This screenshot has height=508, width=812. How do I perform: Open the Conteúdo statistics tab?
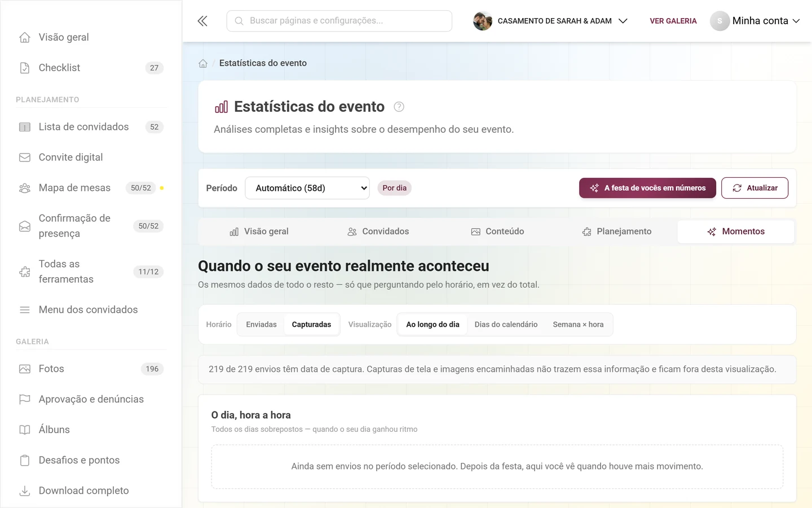(x=497, y=231)
